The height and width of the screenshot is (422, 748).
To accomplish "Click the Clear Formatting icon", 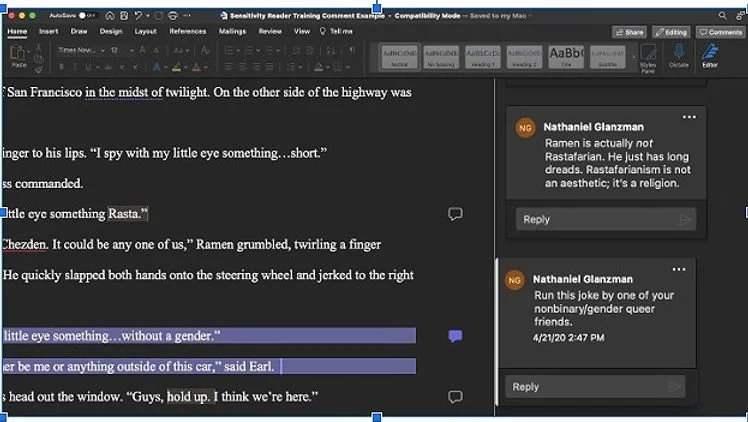I will [x=205, y=50].
